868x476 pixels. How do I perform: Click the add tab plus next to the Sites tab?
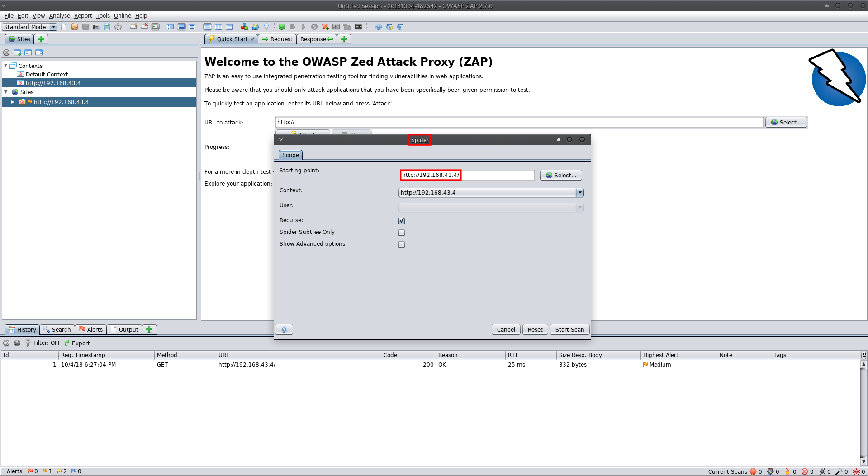pos(41,39)
